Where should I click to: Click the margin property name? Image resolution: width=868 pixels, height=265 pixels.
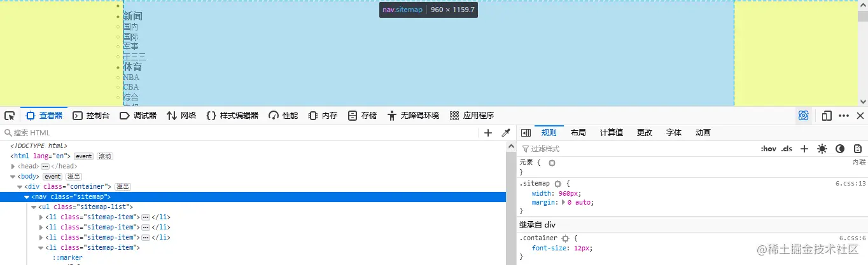point(544,203)
